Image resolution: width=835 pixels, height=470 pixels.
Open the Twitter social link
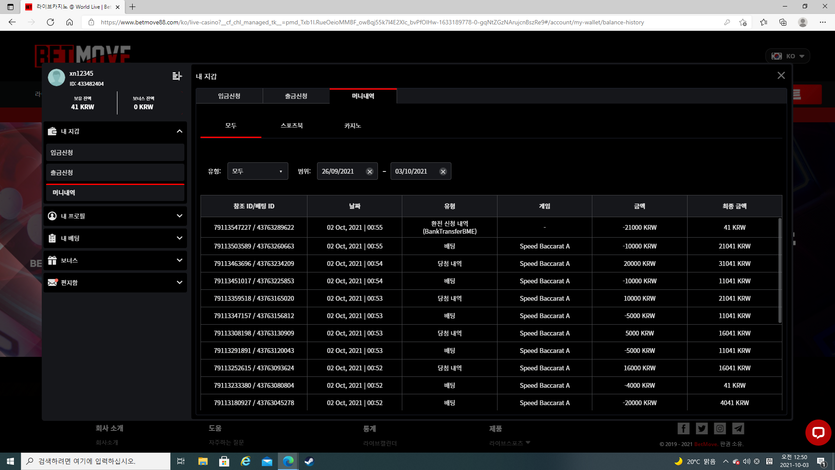pyautogui.click(x=702, y=428)
